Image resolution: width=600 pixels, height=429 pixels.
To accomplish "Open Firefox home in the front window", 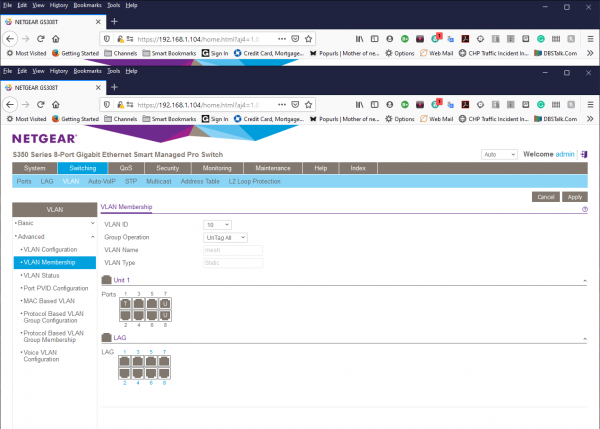I will pos(56,104).
